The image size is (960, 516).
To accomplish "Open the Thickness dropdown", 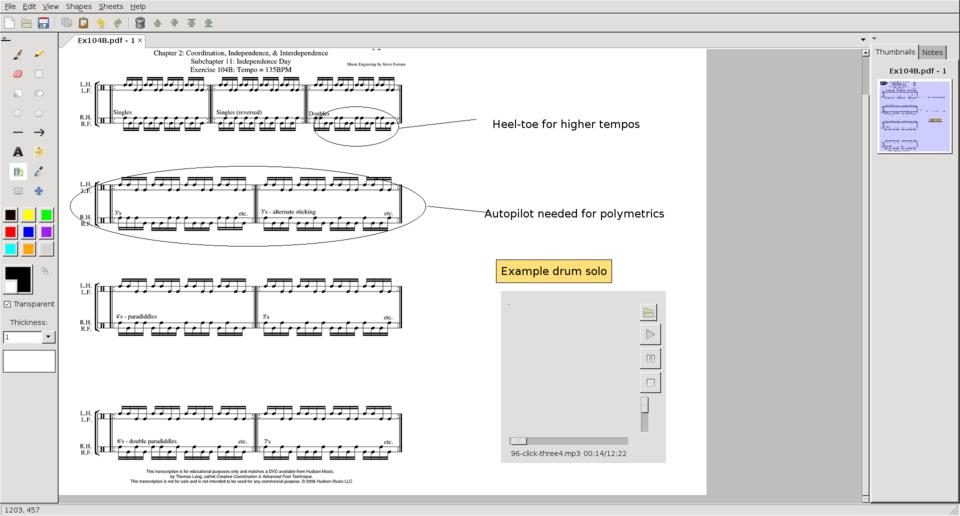I will click(48, 338).
